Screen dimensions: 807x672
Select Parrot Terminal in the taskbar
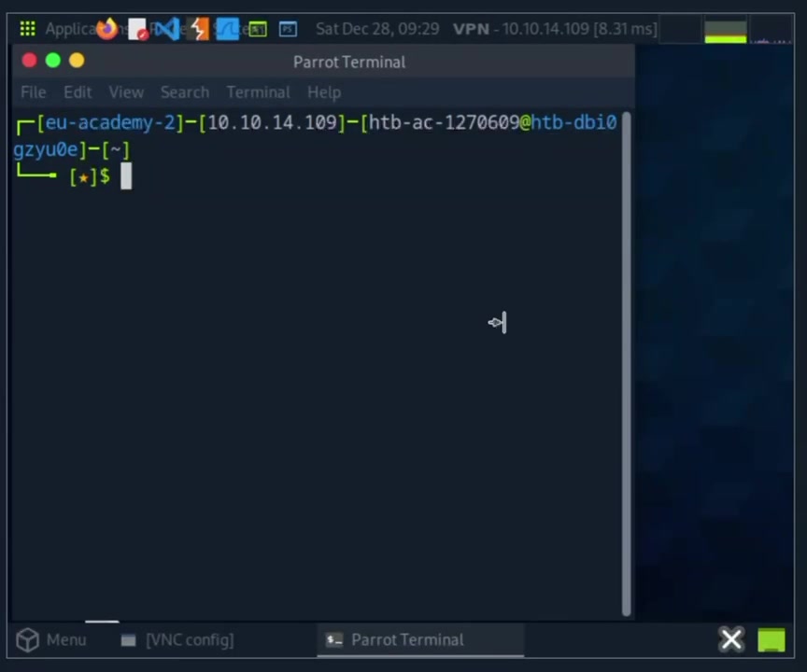coord(395,639)
